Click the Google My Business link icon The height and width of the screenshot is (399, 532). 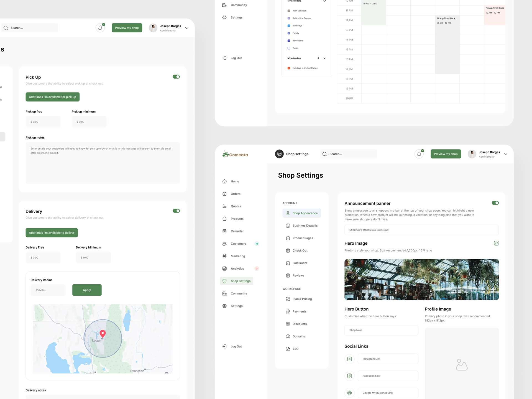(x=349, y=393)
